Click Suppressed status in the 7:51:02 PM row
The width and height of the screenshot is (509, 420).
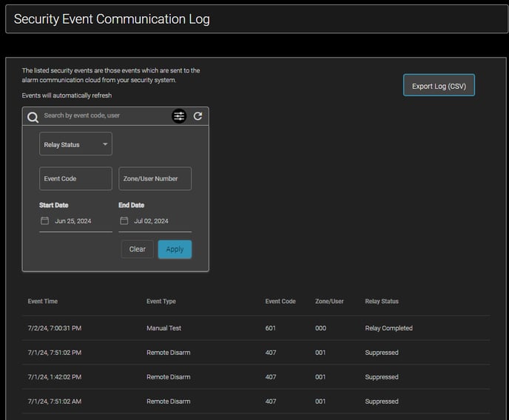tap(382, 353)
